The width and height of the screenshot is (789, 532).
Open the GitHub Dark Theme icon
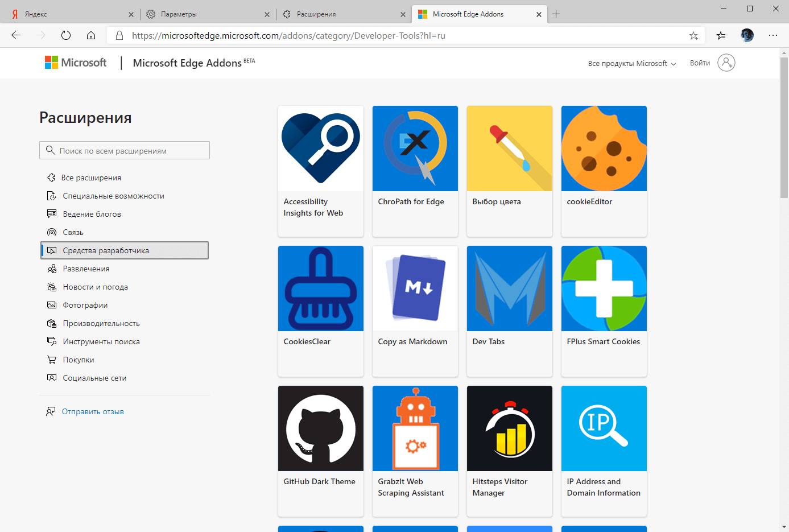point(321,428)
